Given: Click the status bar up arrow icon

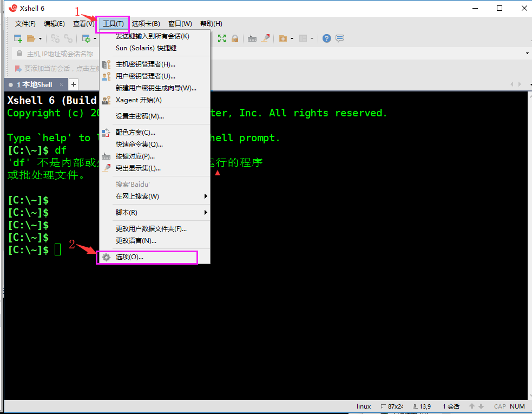Looking at the screenshot, I should tap(471, 406).
